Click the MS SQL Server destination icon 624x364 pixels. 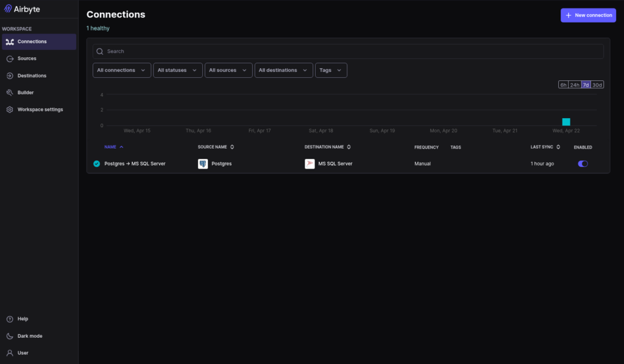click(x=310, y=163)
